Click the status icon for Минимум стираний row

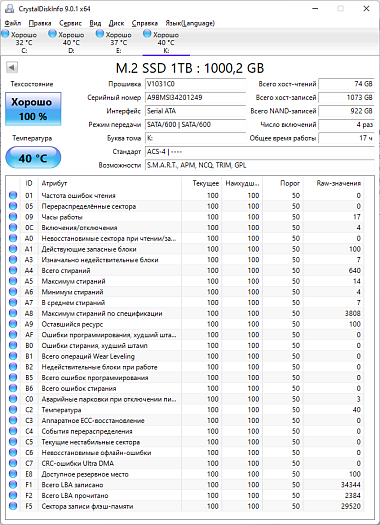13,292
